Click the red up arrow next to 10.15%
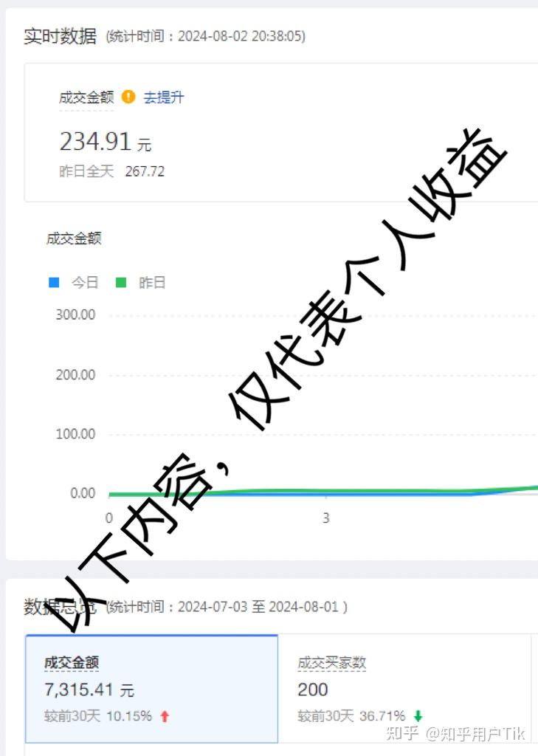538x756 pixels. point(165,716)
